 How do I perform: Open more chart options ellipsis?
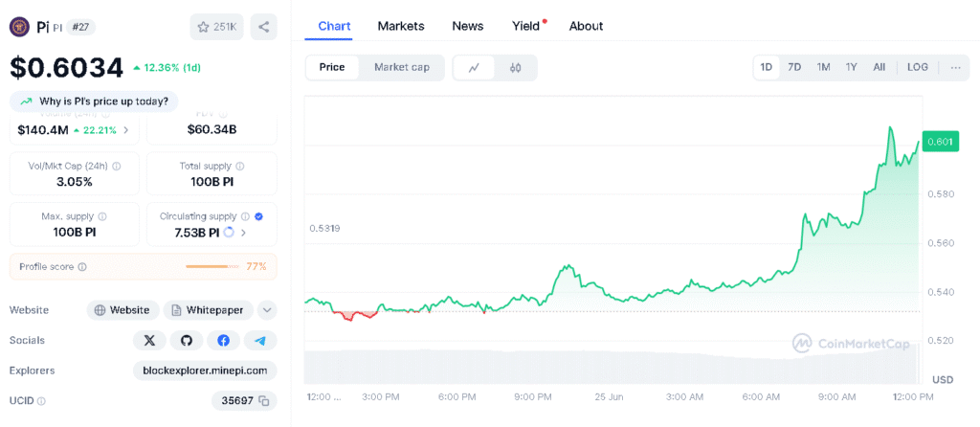pos(956,68)
